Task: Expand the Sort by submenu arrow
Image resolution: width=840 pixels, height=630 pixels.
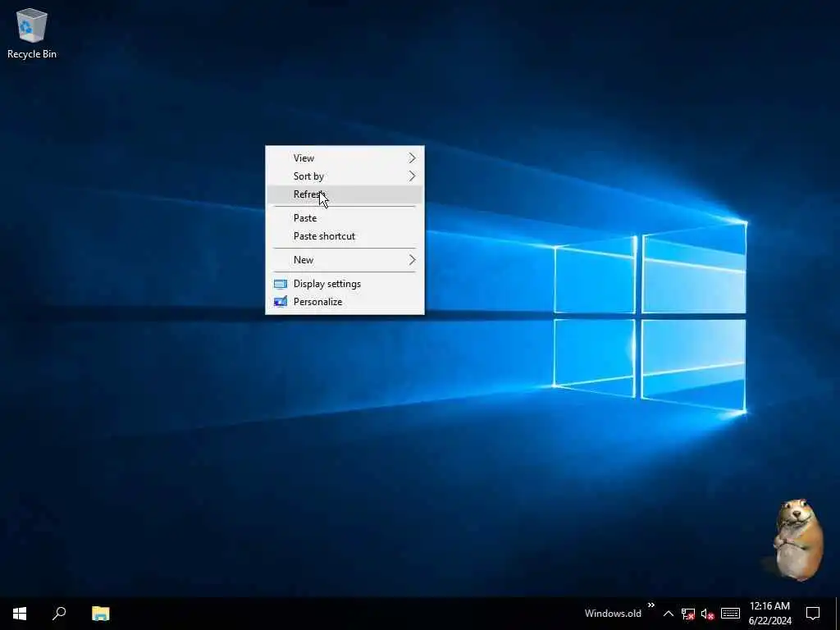Action: coord(412,176)
